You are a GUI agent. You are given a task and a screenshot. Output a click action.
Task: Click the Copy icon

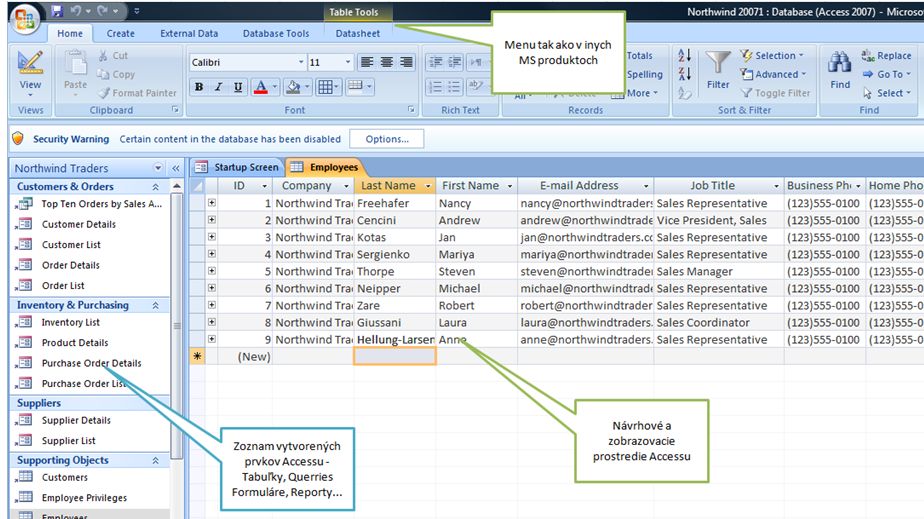pyautogui.click(x=103, y=74)
